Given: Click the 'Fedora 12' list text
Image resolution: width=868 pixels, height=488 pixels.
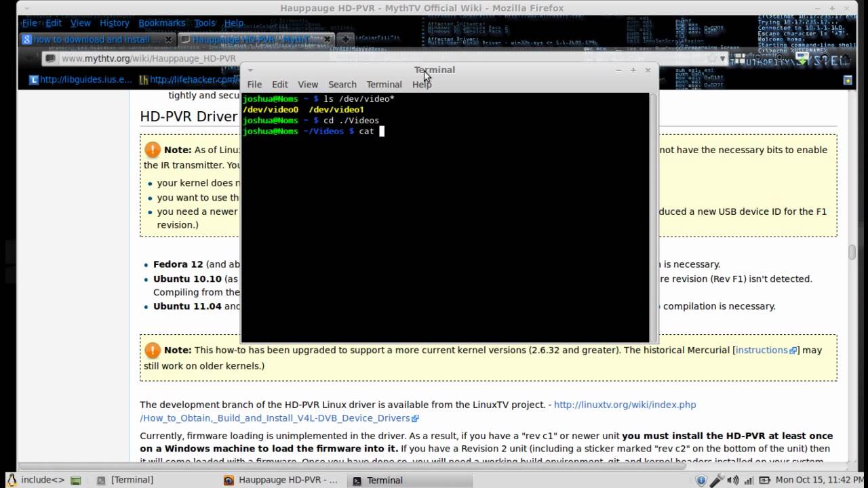Looking at the screenshot, I should pos(178,264).
